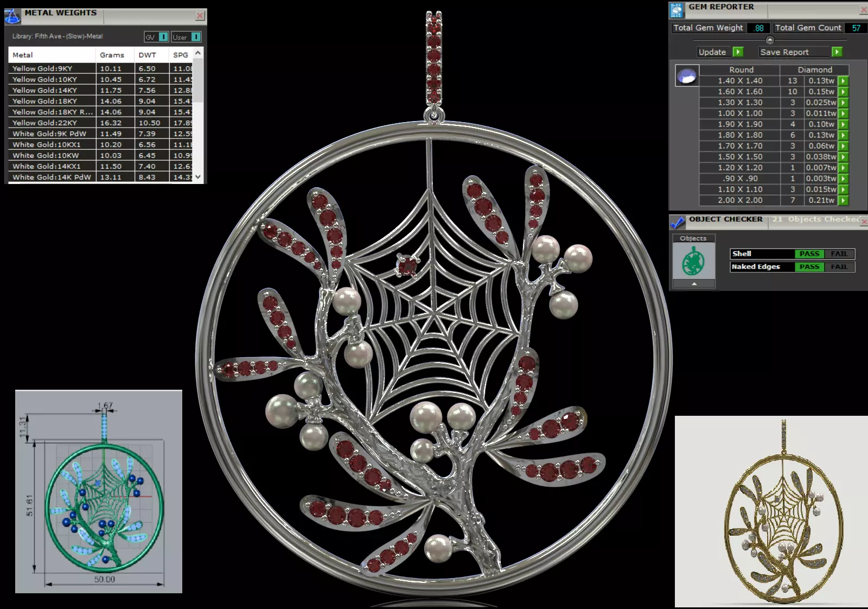The image size is (868, 609).
Task: Click green arrow for 1.70 X 1.70 gems
Action: 843,146
